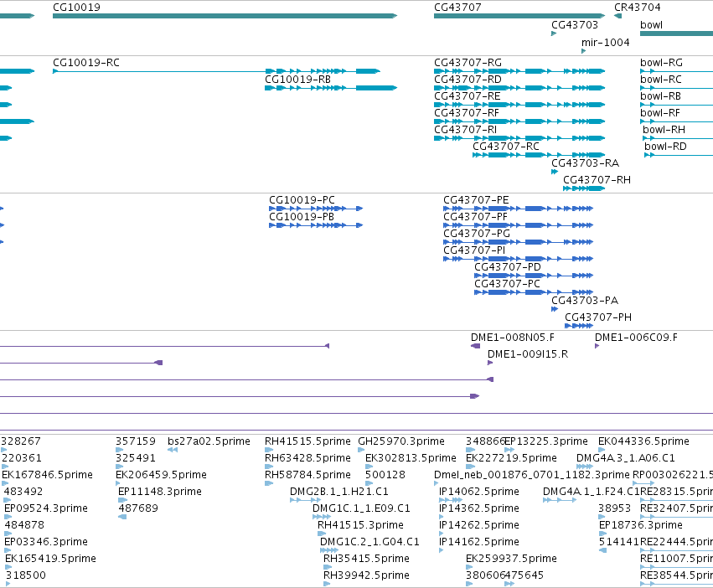Select protein CG43707-PH
The width and height of the screenshot is (713, 588).
(x=579, y=326)
